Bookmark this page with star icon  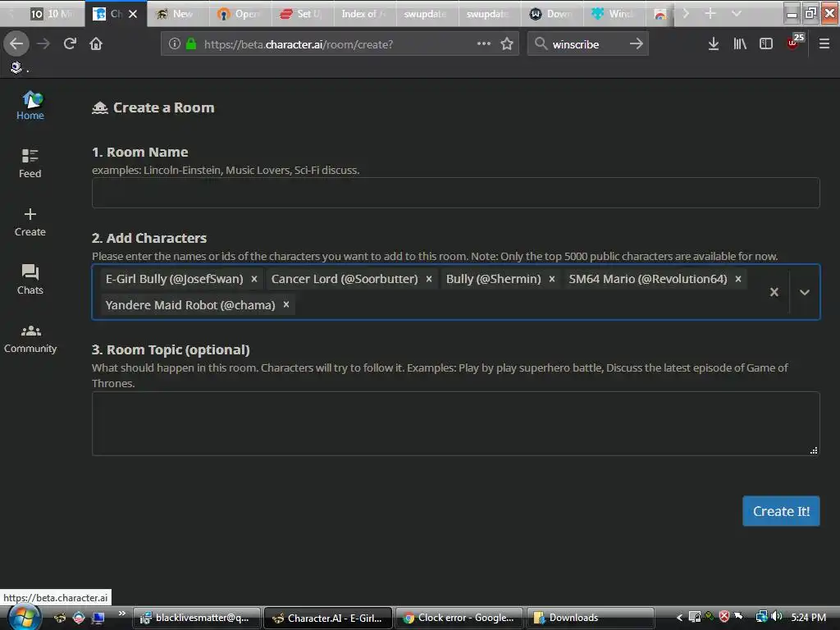click(507, 44)
